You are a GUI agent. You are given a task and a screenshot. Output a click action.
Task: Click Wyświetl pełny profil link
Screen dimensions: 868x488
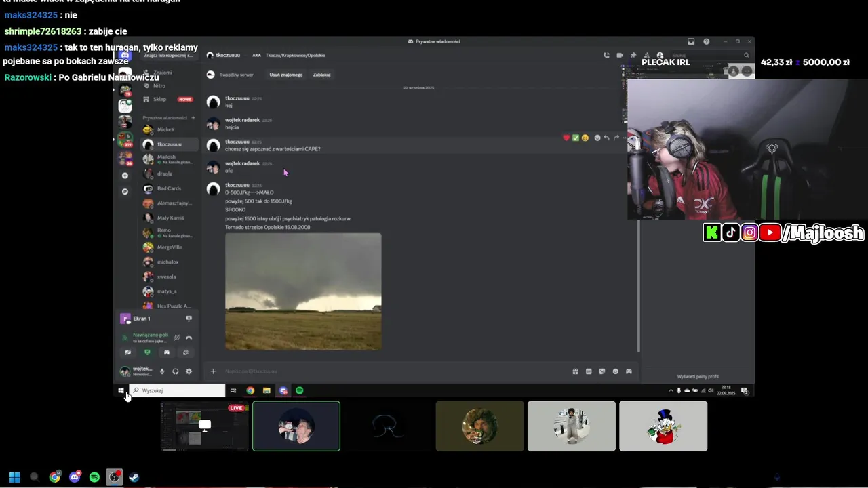698,377
